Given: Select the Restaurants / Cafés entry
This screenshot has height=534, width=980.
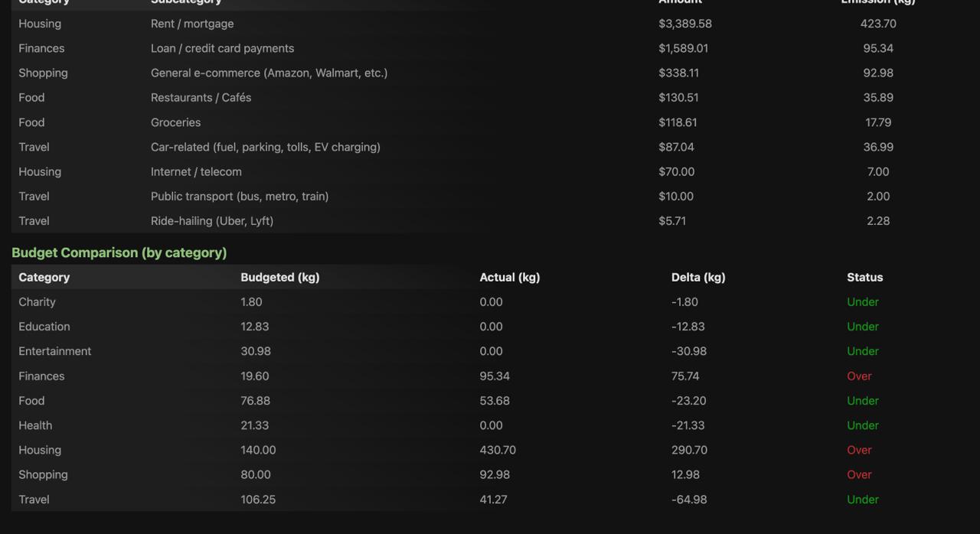Looking at the screenshot, I should (x=201, y=97).
